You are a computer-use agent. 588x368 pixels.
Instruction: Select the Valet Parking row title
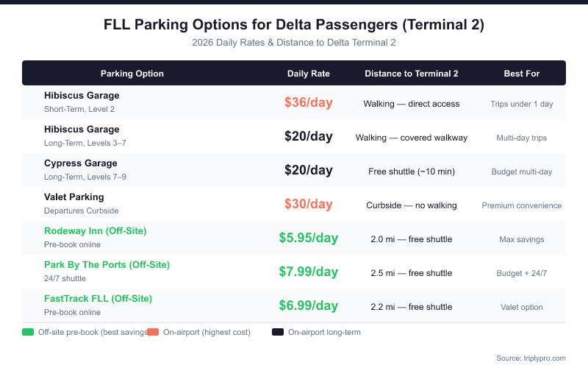coord(74,197)
